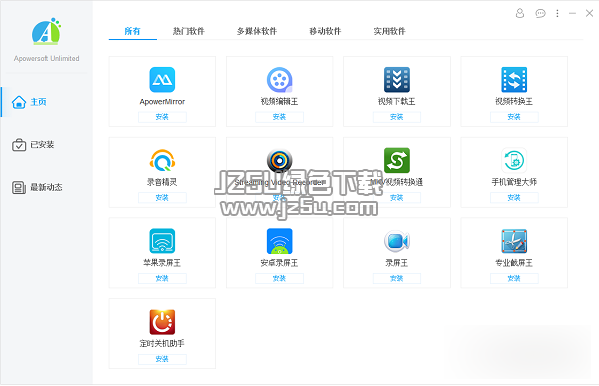Open the ApowerMirror app icon
Image resolution: width=599 pixels, height=386 pixels.
tap(162, 79)
